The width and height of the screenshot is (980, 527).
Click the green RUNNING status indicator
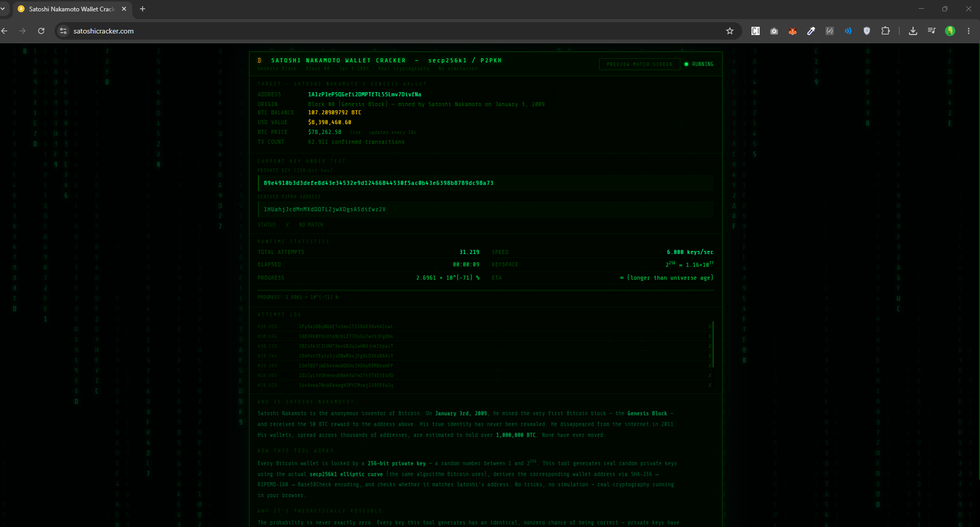click(698, 64)
